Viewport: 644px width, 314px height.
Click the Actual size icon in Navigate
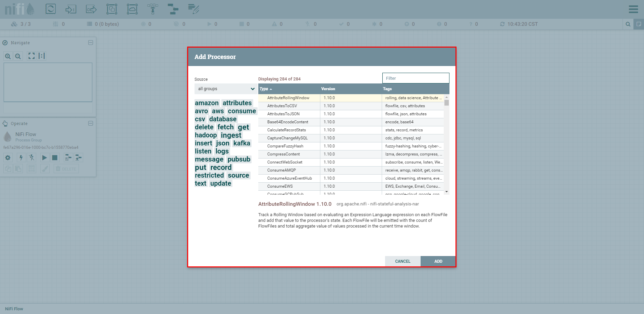tap(42, 56)
